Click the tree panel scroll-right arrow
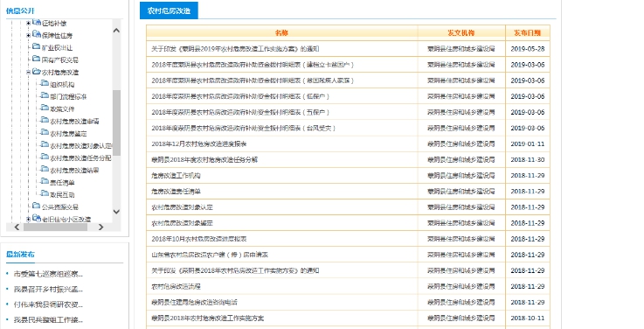Image resolution: width=644 pixels, height=329 pixels. [101, 227]
